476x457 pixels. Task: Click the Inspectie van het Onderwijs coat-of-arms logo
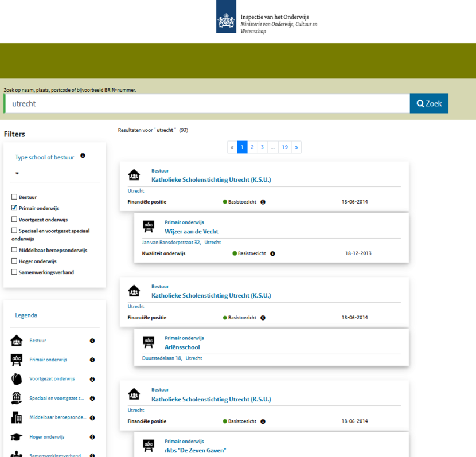pos(226,17)
